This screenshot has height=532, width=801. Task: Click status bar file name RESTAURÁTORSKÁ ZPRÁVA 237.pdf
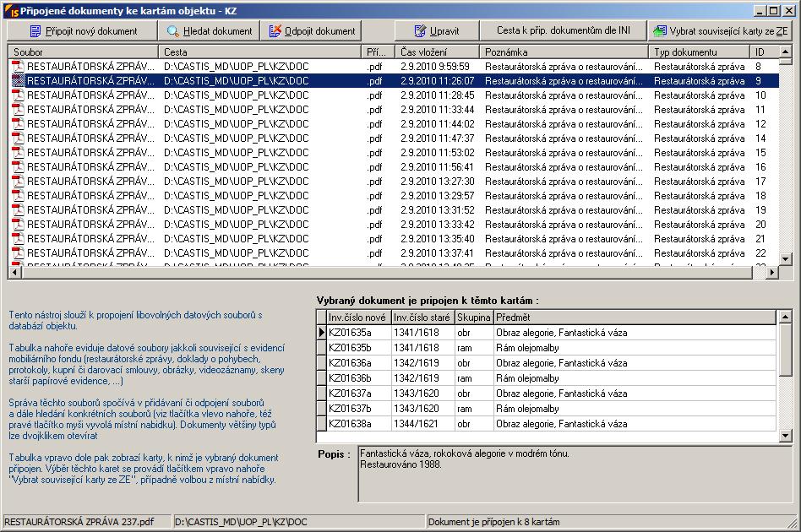coord(79,522)
